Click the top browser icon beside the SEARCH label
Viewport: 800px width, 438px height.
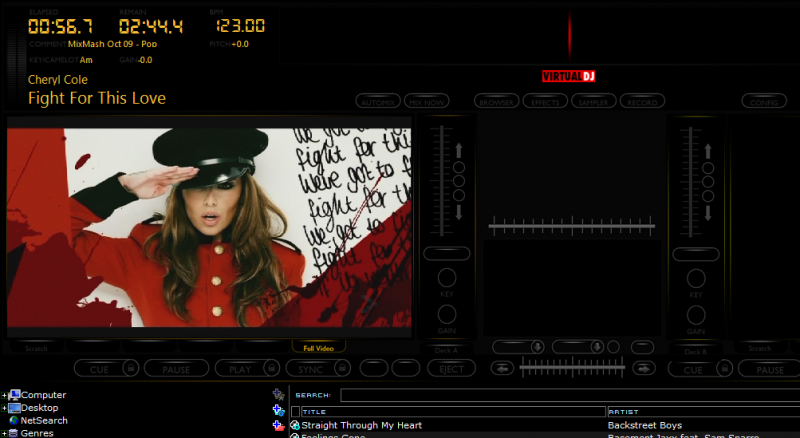[x=278, y=395]
